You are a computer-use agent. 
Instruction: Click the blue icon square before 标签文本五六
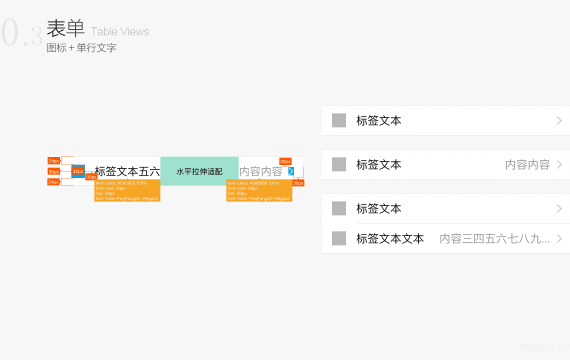point(78,171)
